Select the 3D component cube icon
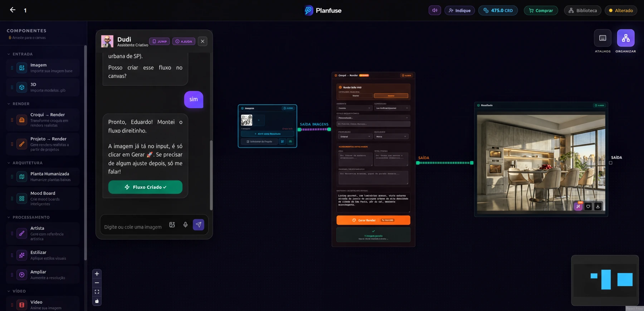 tap(22, 87)
